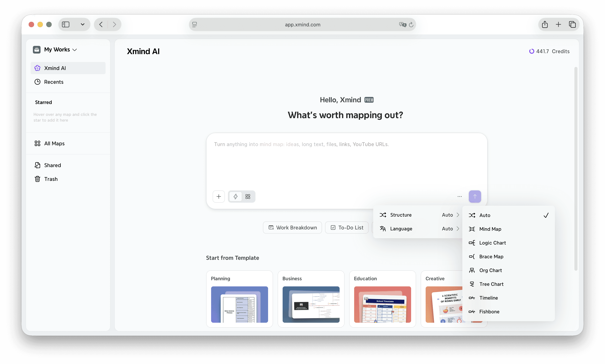The width and height of the screenshot is (605, 364).
Task: Choose Brace Map structure
Action: point(508,256)
